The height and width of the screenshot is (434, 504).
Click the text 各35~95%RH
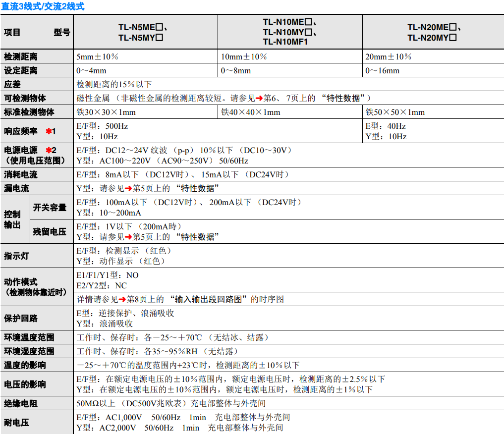click(x=171, y=352)
